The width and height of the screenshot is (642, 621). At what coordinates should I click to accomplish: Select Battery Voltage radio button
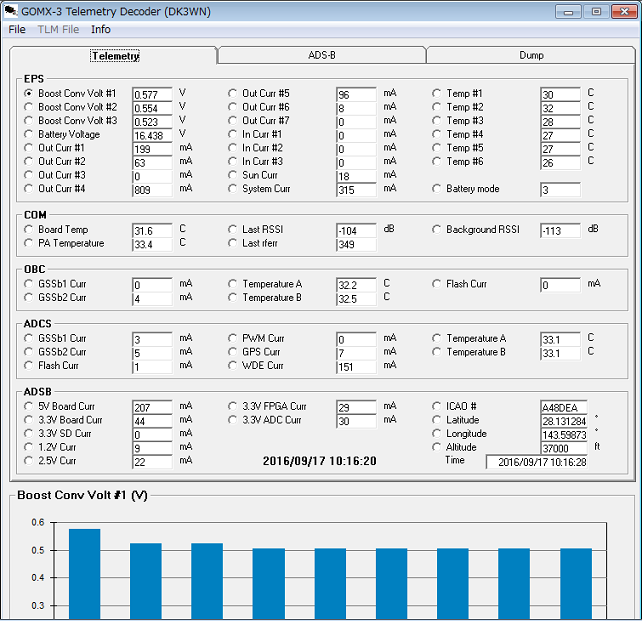28,134
